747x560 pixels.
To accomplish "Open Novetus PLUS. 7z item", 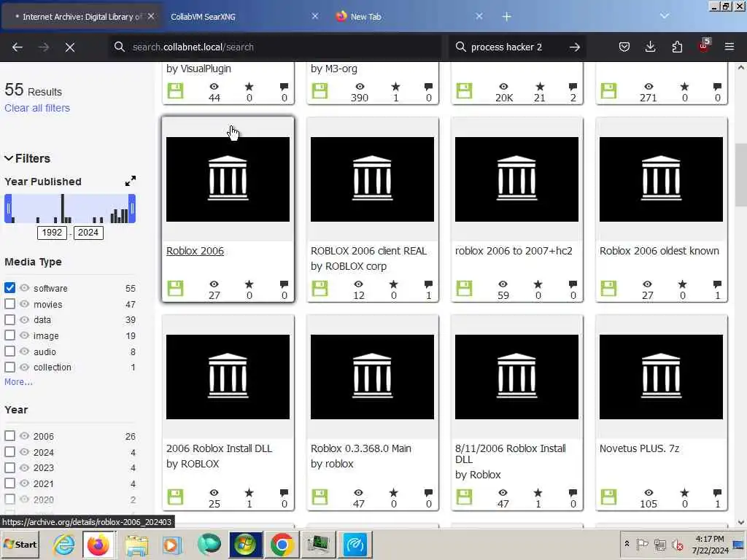I will (639, 448).
